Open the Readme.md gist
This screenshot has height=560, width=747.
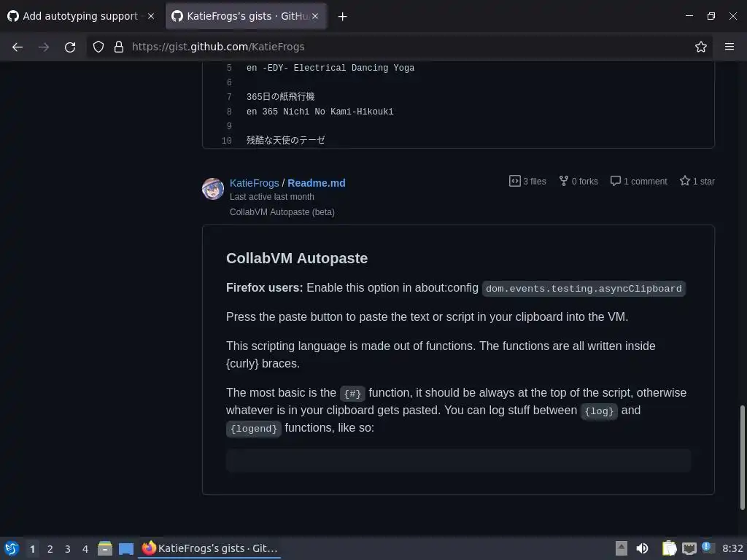tap(317, 183)
